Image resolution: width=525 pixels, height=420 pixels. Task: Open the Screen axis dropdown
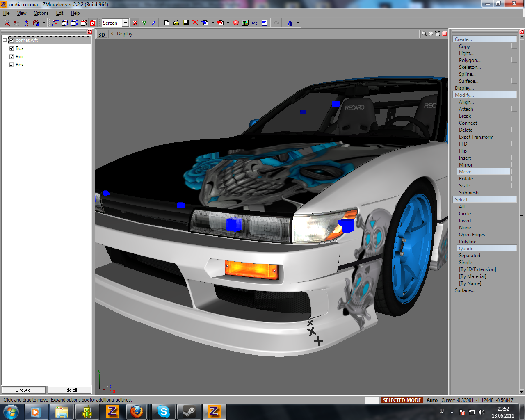[x=126, y=23]
